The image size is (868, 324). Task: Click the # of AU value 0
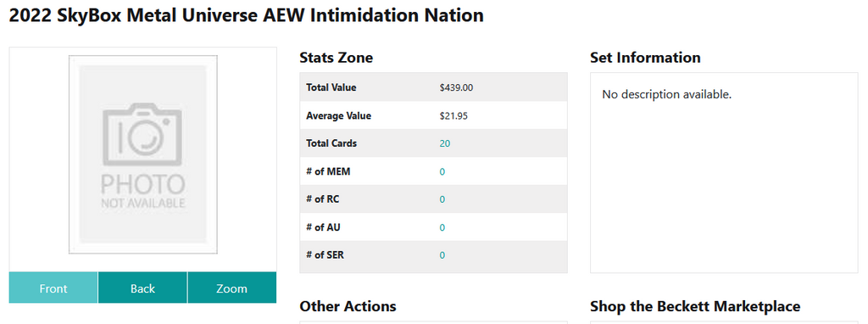pyautogui.click(x=442, y=227)
